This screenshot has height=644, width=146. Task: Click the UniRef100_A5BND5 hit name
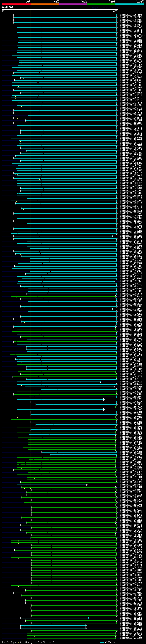click(x=131, y=57)
